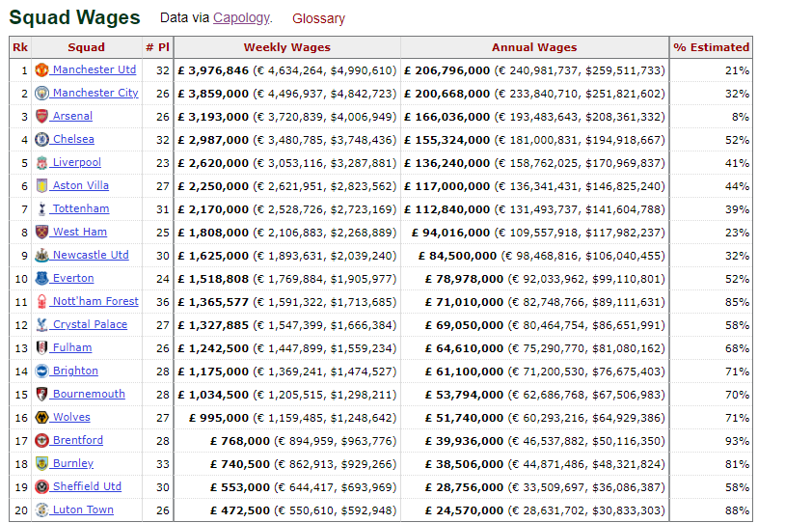
Task: Follow the Fulham team link
Action: point(72,347)
